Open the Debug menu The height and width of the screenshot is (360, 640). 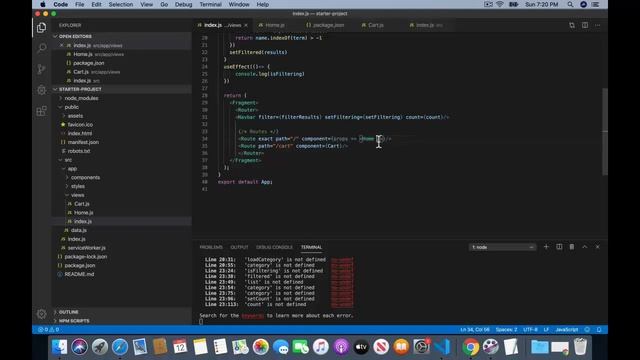pyautogui.click(x=183, y=4)
